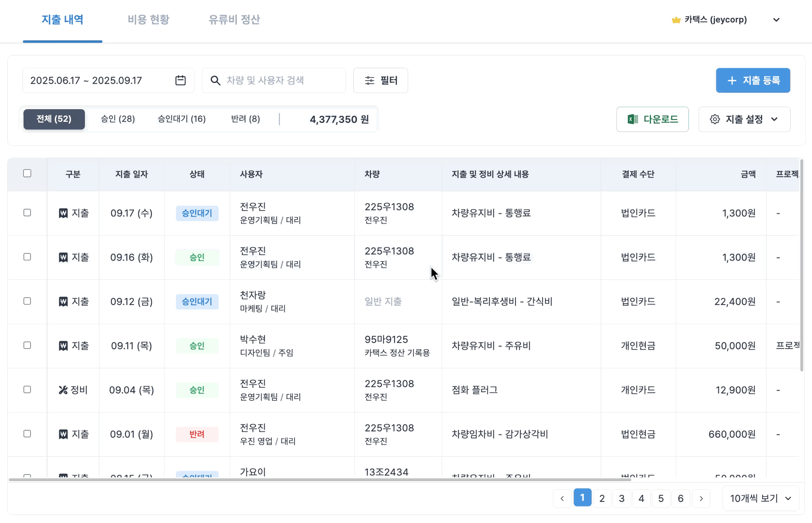Click the won expense icon on 09.17 row
812x523 pixels.
[63, 213]
